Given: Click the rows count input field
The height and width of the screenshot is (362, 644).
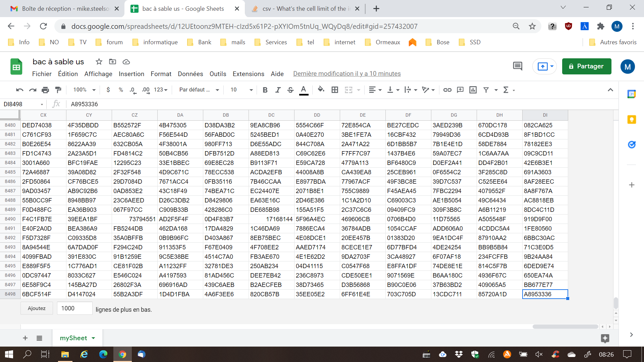Looking at the screenshot, I should 74,308.
